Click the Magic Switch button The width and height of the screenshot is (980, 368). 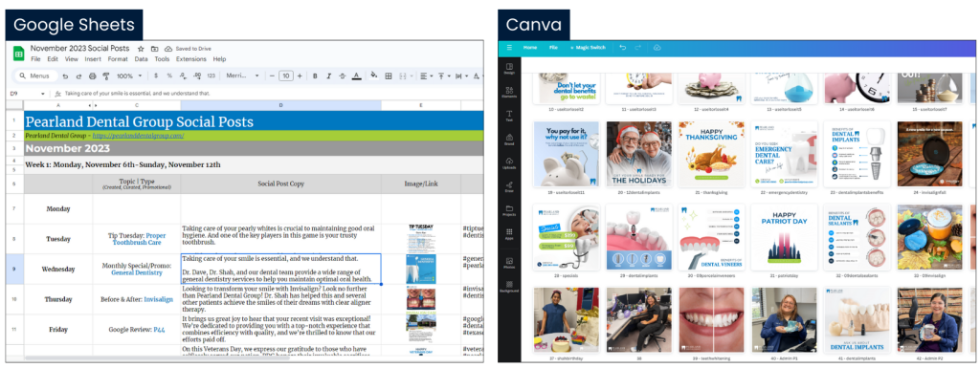pos(588,48)
